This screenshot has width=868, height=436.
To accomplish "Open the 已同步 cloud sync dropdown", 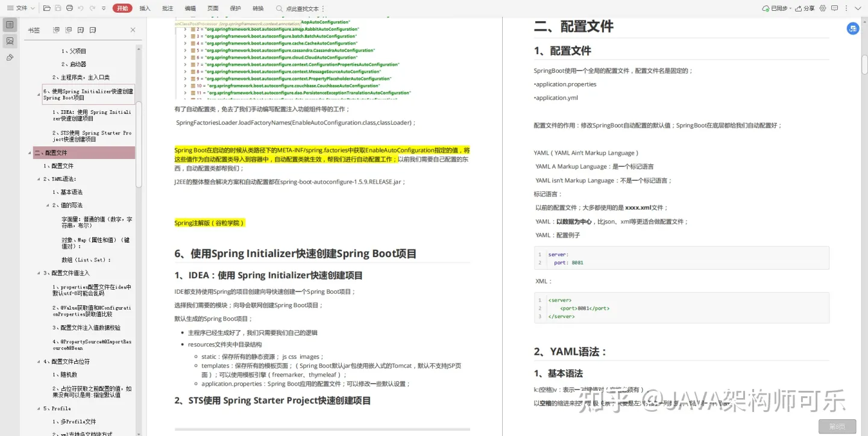I will pos(777,8).
